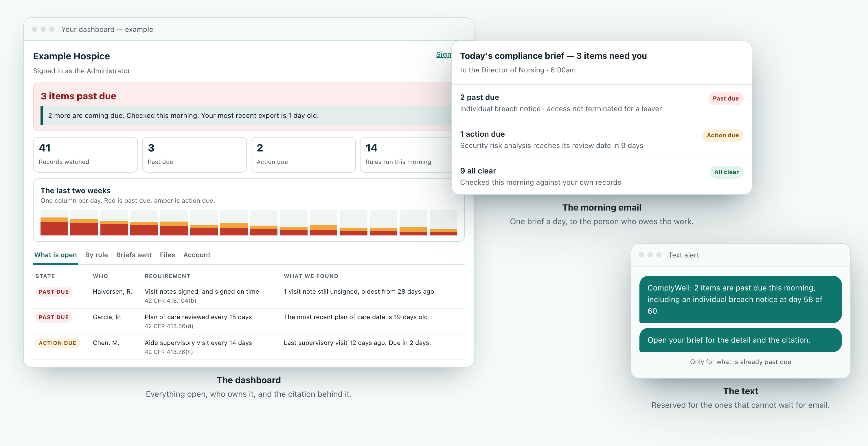Click the 9 all clear row in the brief
868x446 pixels.
[602, 176]
